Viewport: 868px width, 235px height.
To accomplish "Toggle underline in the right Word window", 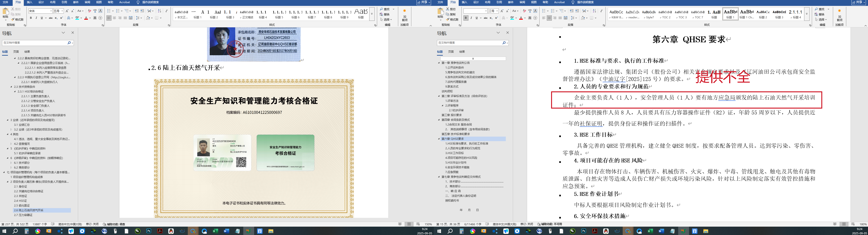I will click(x=476, y=18).
